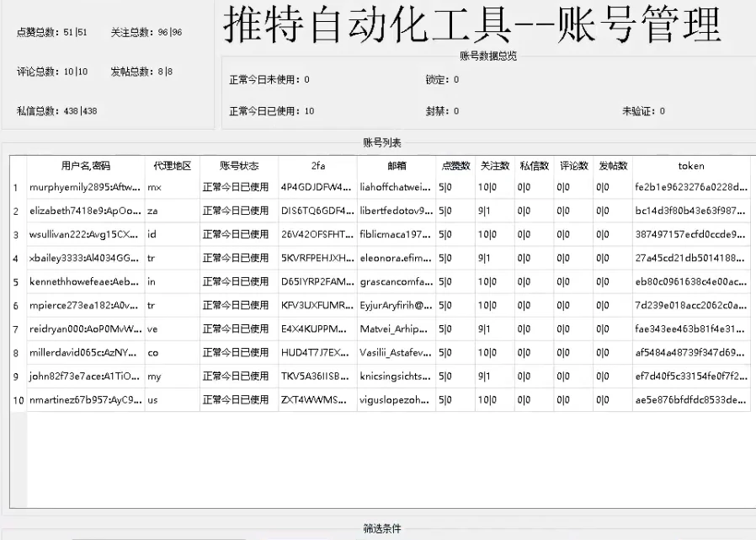Select the elizabeth7418e9 username cell
The width and height of the screenshot is (756, 540).
tap(85, 211)
